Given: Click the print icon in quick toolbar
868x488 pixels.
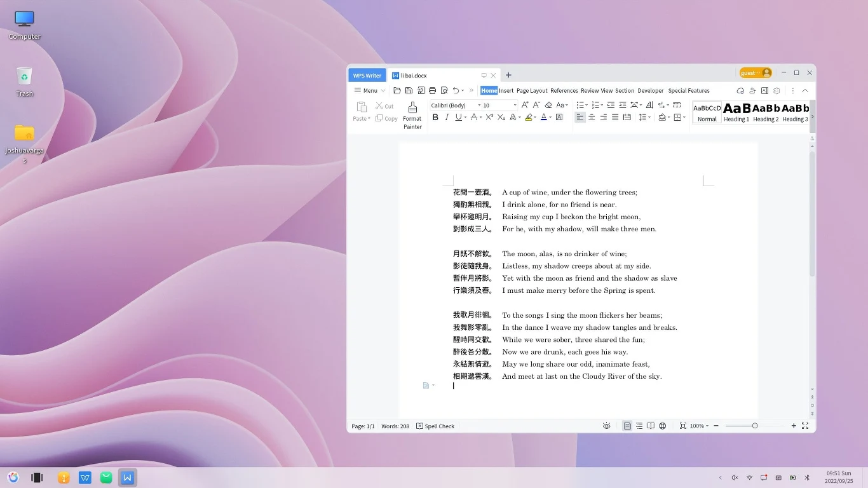Looking at the screenshot, I should coord(433,91).
